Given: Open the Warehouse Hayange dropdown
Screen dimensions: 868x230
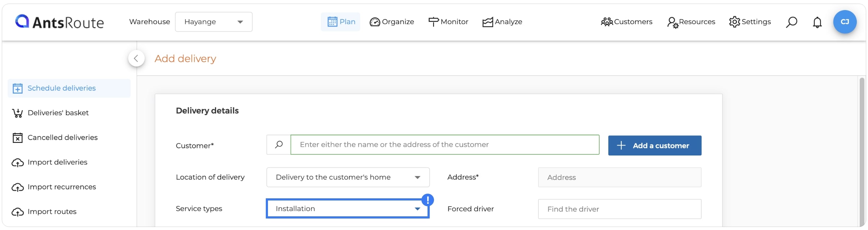Looking at the screenshot, I should [x=214, y=22].
